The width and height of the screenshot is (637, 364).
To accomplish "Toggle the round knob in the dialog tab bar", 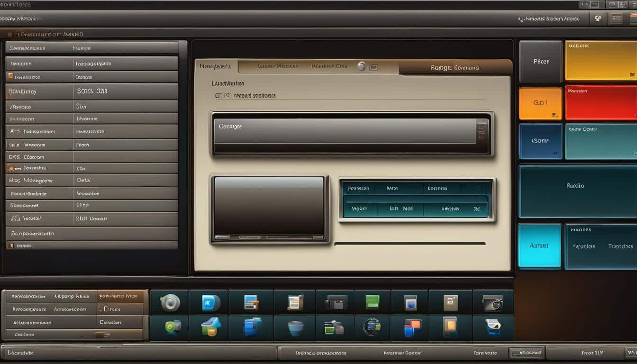I will 361,66.
